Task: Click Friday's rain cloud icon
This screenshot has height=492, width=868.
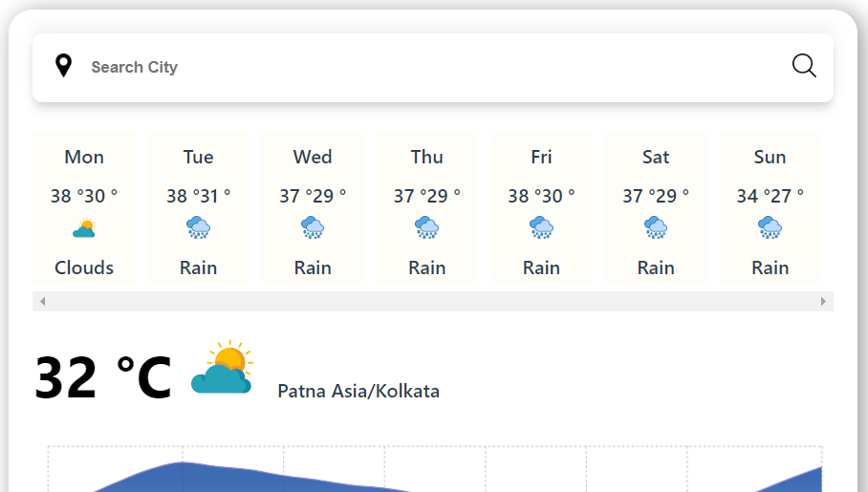Action: click(541, 228)
